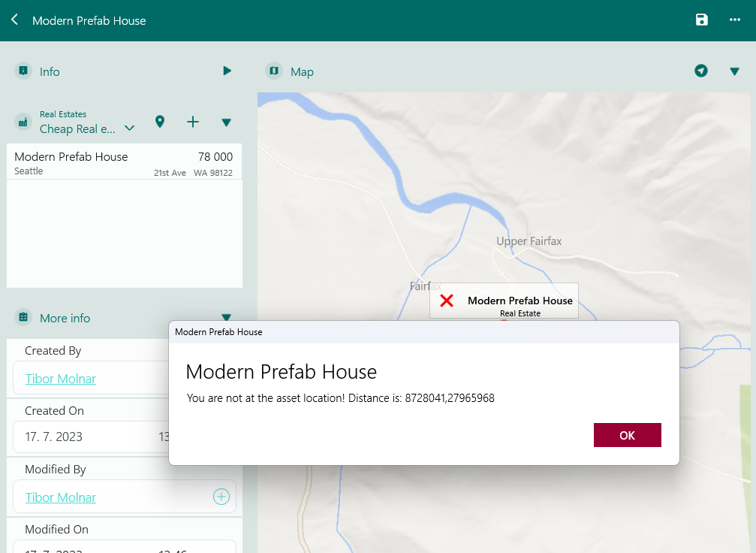Viewport: 756px width, 553px height.
Task: Add a new real estate with plus icon
Action: coord(193,122)
